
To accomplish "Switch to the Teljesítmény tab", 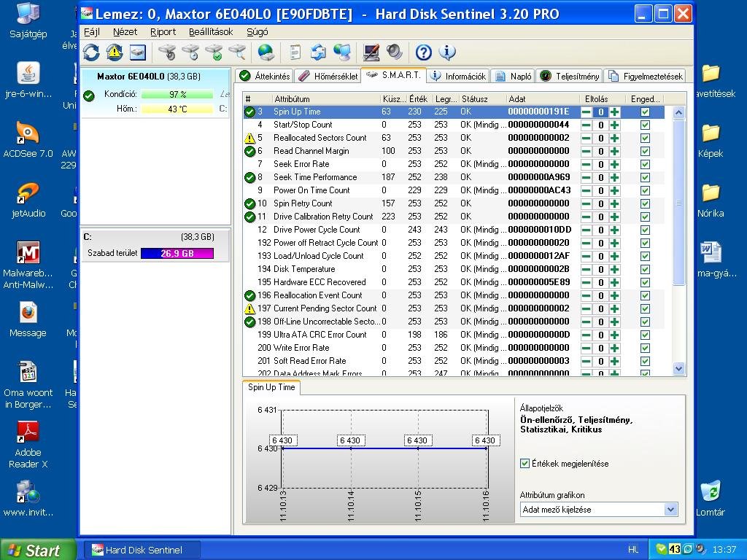I will coord(570,76).
